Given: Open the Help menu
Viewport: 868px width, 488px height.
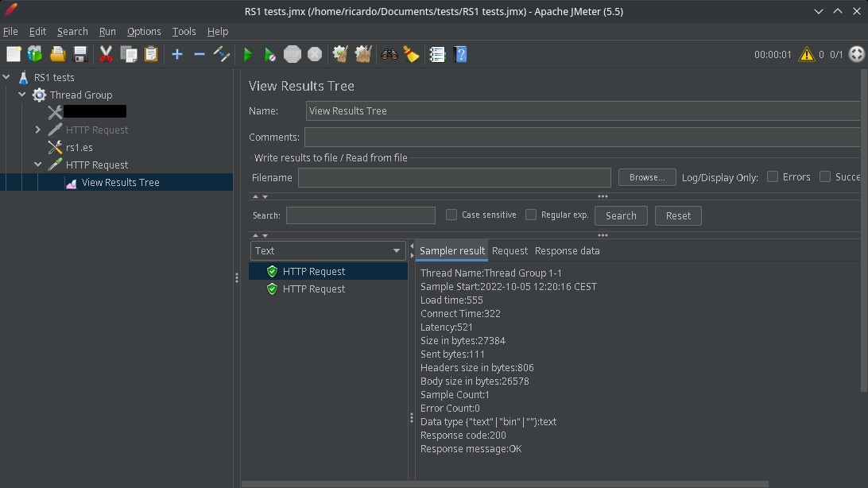Looking at the screenshot, I should pyautogui.click(x=218, y=32).
